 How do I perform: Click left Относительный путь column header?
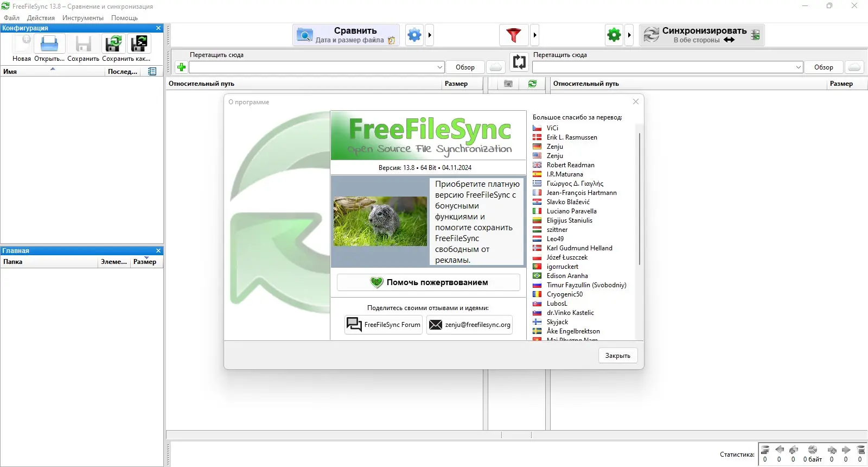[x=303, y=84]
